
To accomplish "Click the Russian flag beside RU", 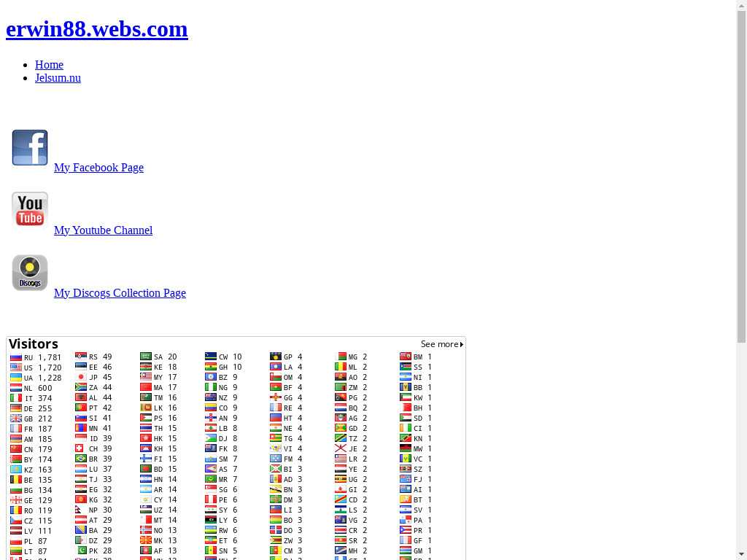I will [x=16, y=357].
